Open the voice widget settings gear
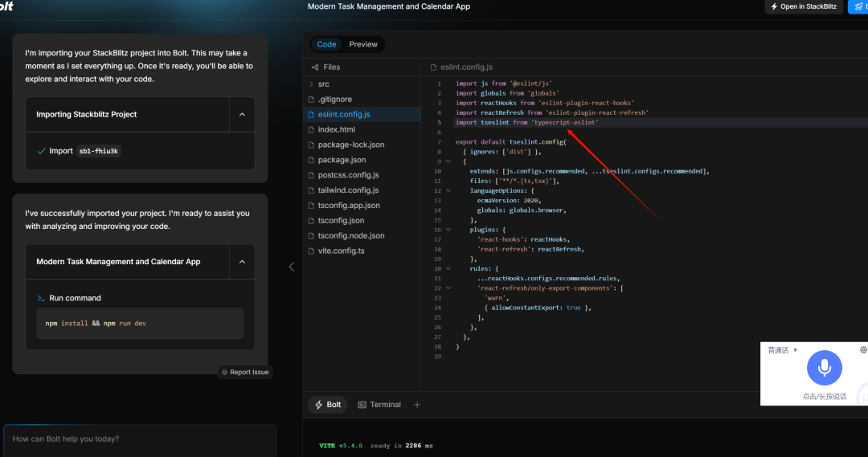The width and height of the screenshot is (868, 457). tap(863, 349)
